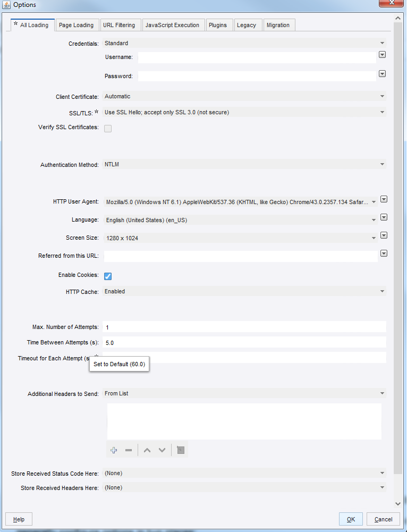407x532 pixels.
Task: Expand the Screen Size combo box
Action: pos(374,238)
